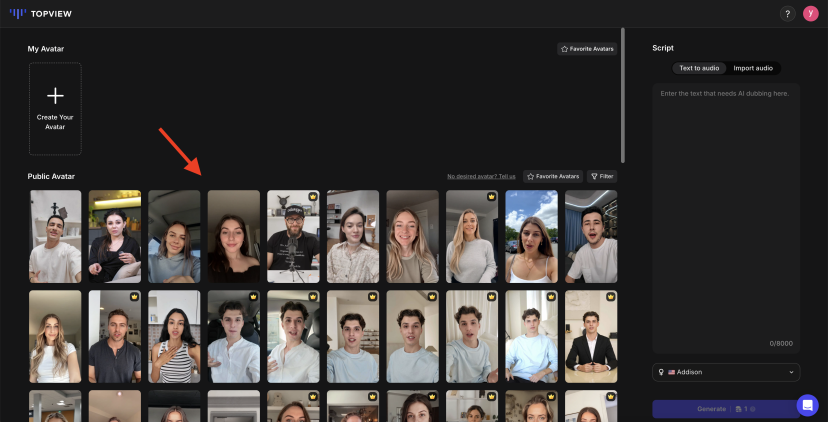Click the Create Your Avatar card

coord(55,109)
